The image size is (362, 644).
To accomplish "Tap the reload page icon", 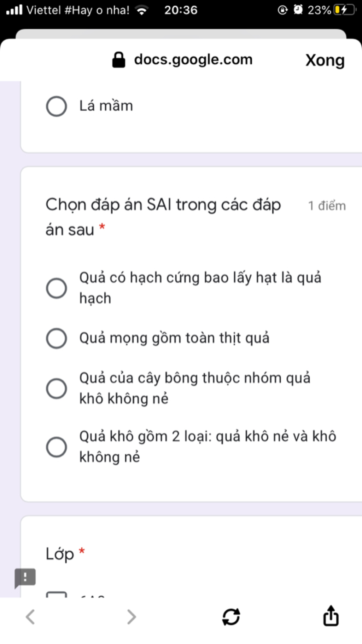I will point(231,617).
